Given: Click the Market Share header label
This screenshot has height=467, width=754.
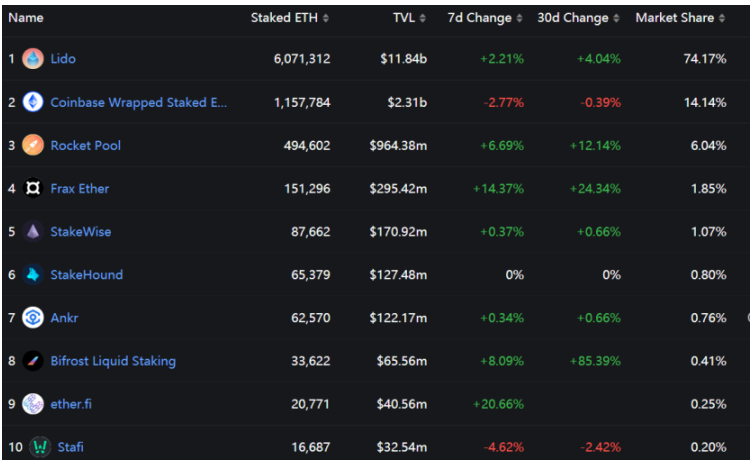Looking at the screenshot, I should (x=675, y=18).
